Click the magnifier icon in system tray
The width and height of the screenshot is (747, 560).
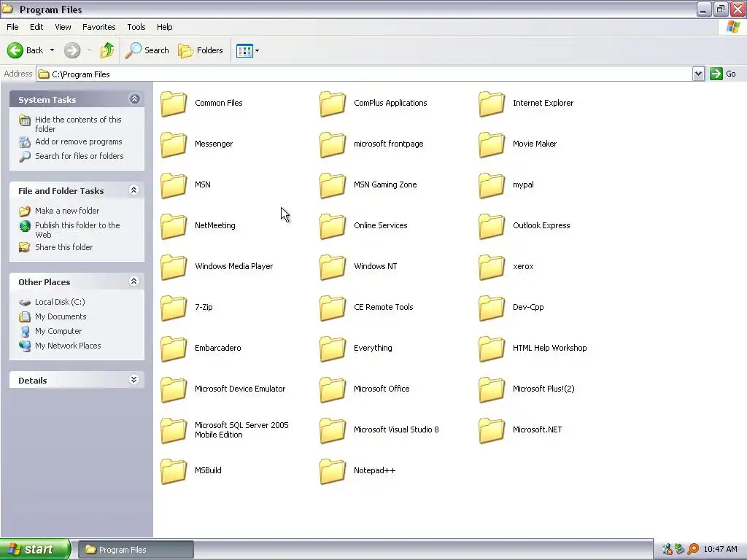click(693, 550)
